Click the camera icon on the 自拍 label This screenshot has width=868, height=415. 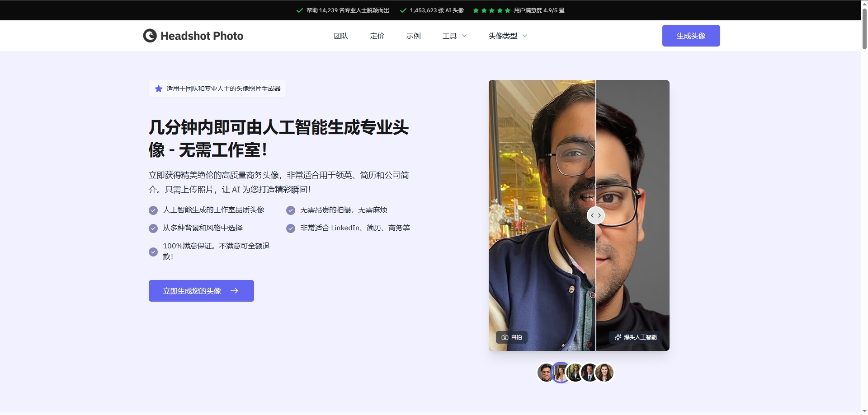click(x=505, y=337)
